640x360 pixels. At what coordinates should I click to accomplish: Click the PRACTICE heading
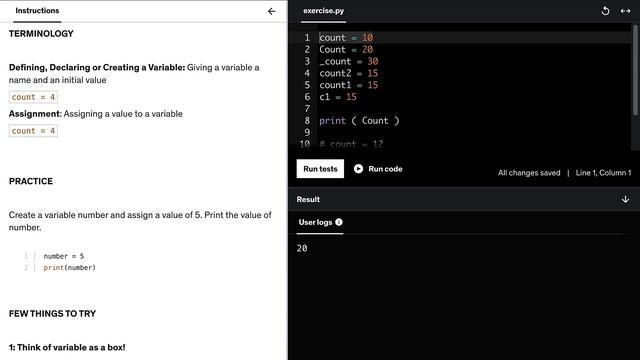pyautogui.click(x=31, y=181)
